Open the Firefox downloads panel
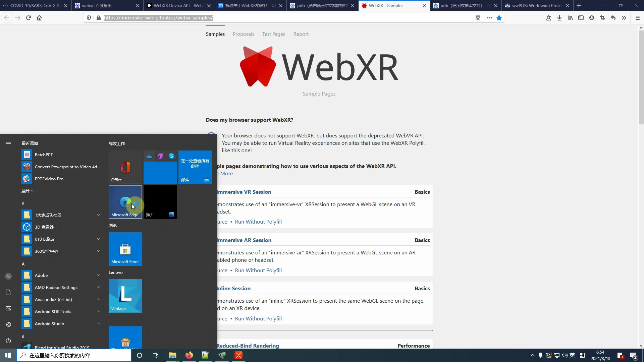644x362 pixels. (x=559, y=18)
